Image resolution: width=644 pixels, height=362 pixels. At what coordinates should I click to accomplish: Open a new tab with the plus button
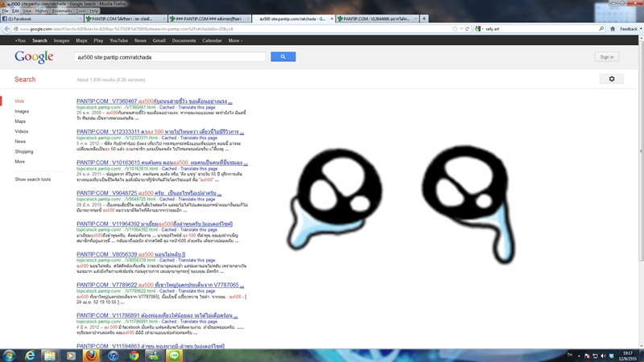(x=424, y=19)
